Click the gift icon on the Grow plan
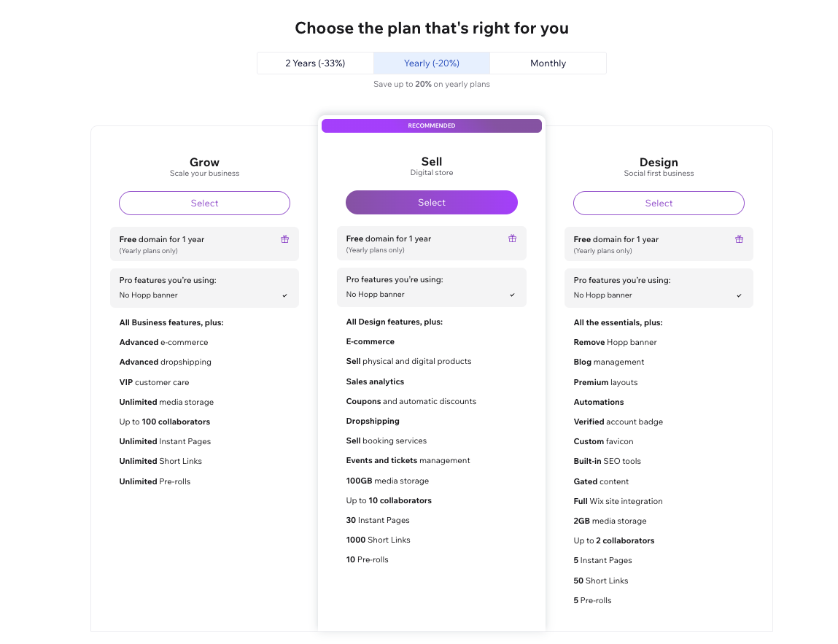The image size is (838, 644). point(285,238)
